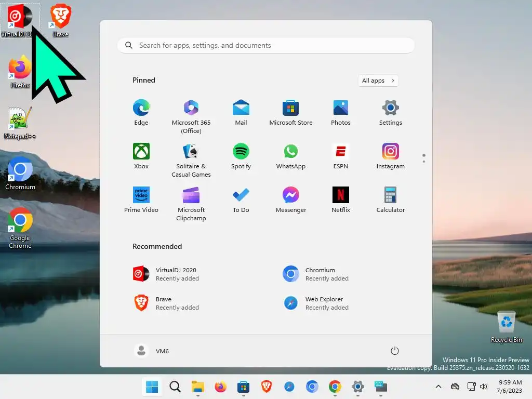Select Notepad++ desktop shortcut
This screenshot has height=399, width=532.
pos(20,123)
